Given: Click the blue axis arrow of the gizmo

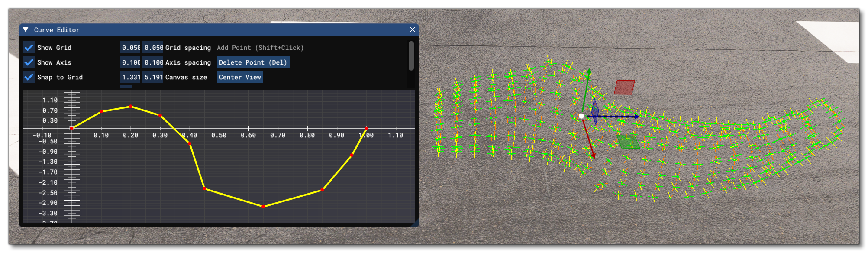Looking at the screenshot, I should (x=636, y=116).
